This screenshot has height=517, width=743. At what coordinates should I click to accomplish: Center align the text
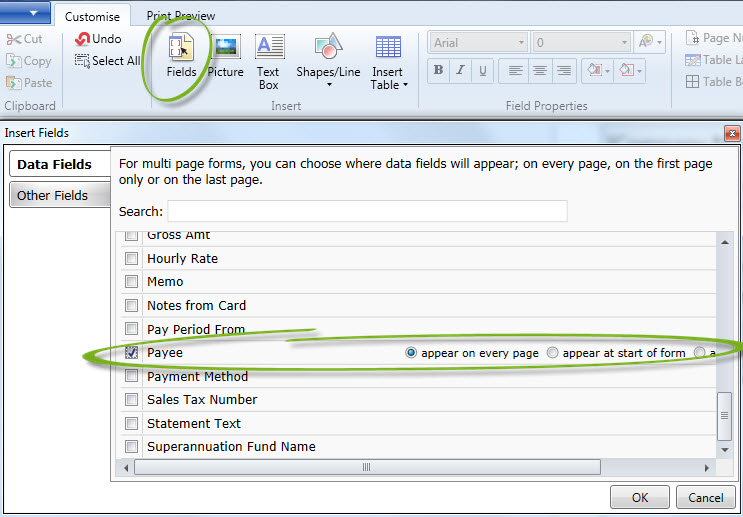click(540, 71)
